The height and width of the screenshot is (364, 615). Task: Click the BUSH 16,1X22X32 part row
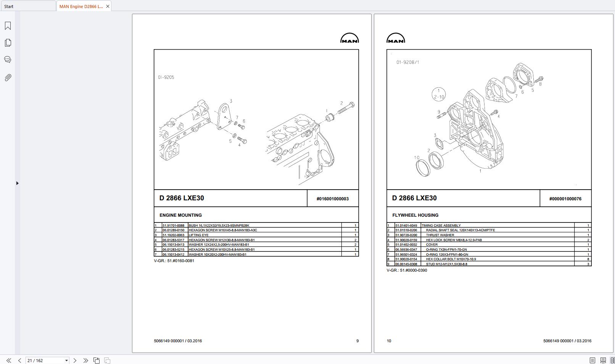(256, 225)
